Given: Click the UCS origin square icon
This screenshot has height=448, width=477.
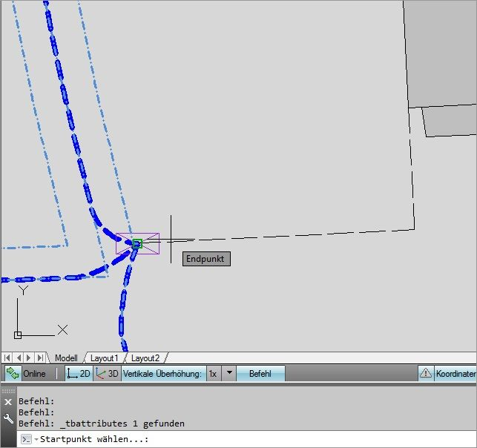Looking at the screenshot, I should coord(18,335).
